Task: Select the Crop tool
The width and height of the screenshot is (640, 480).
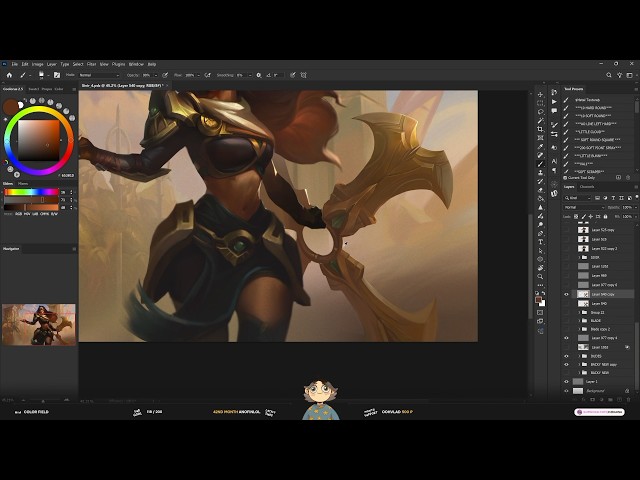Action: 540,129
